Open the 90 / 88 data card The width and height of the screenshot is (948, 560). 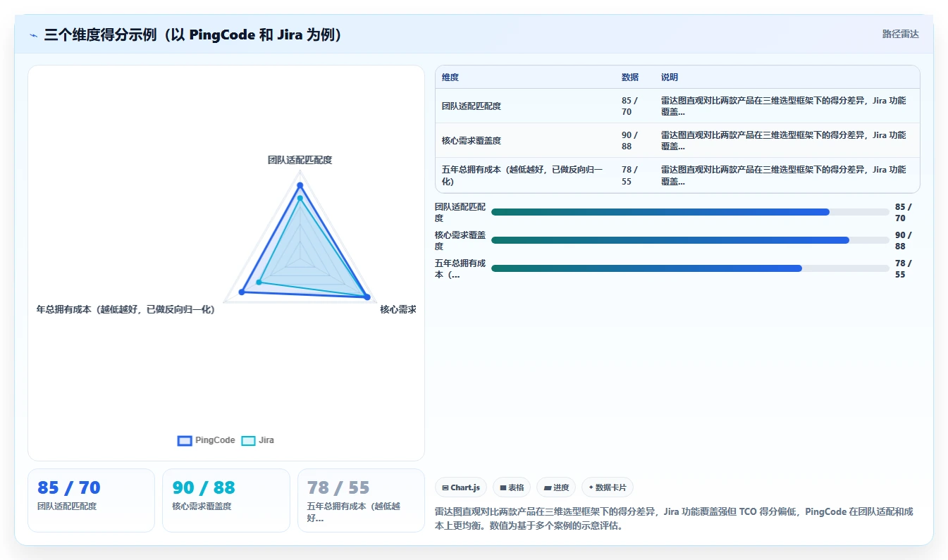pyautogui.click(x=226, y=500)
